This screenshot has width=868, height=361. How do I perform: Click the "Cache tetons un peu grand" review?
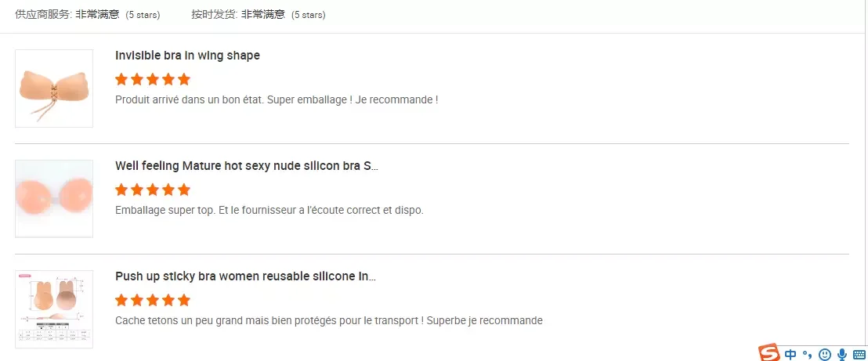click(328, 320)
